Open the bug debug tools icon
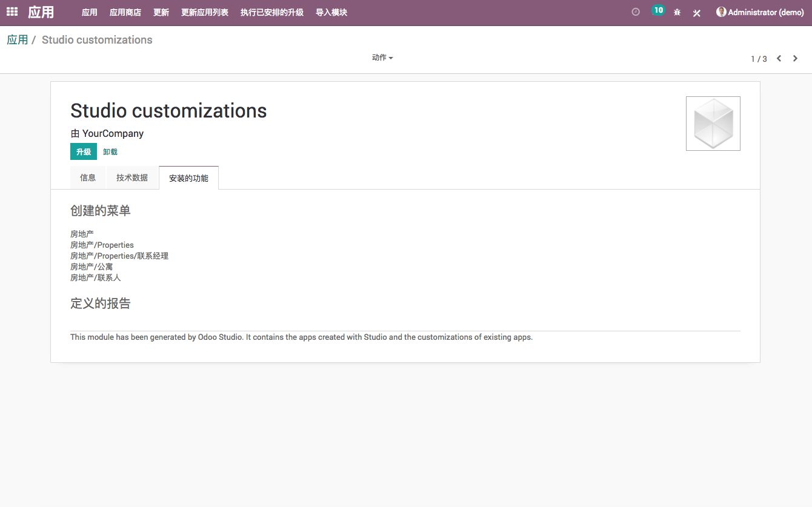Image resolution: width=812 pixels, height=507 pixels. point(677,13)
